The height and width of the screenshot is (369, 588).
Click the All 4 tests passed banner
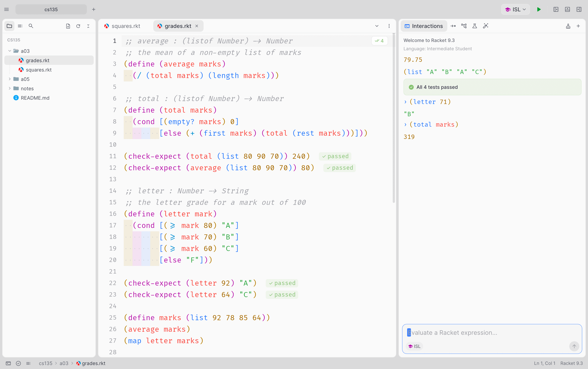click(492, 87)
